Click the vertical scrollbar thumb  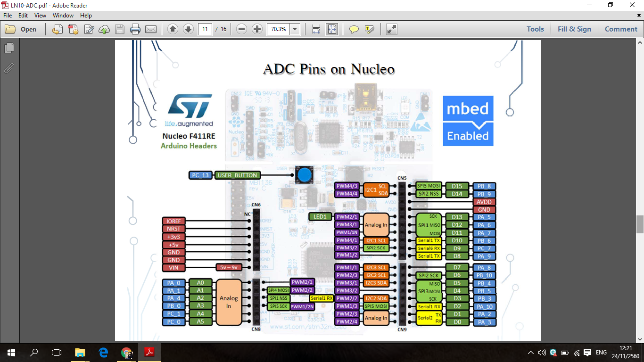tap(640, 224)
